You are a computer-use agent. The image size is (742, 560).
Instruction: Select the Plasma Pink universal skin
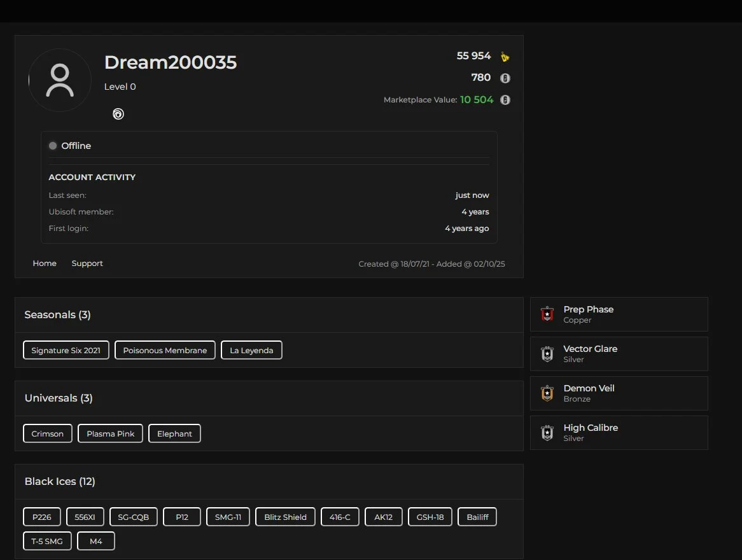[x=111, y=434]
